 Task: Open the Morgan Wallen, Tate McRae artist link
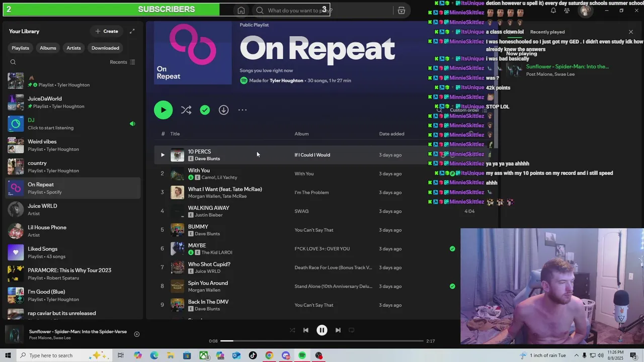(217, 196)
